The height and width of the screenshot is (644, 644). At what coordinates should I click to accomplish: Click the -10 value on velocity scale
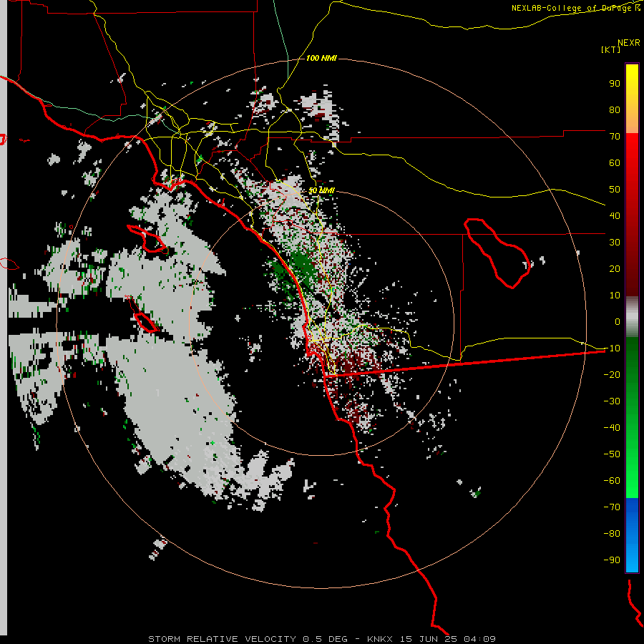[x=612, y=348]
